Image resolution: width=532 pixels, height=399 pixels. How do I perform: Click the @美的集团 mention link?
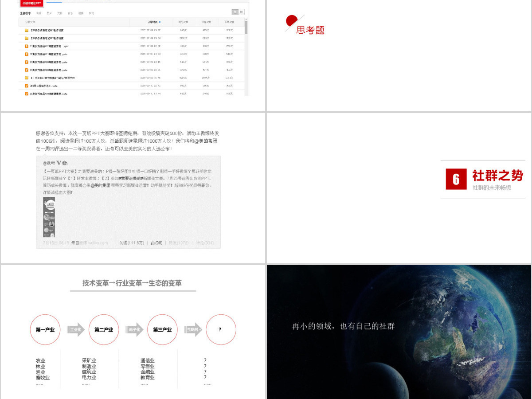coord(101,186)
